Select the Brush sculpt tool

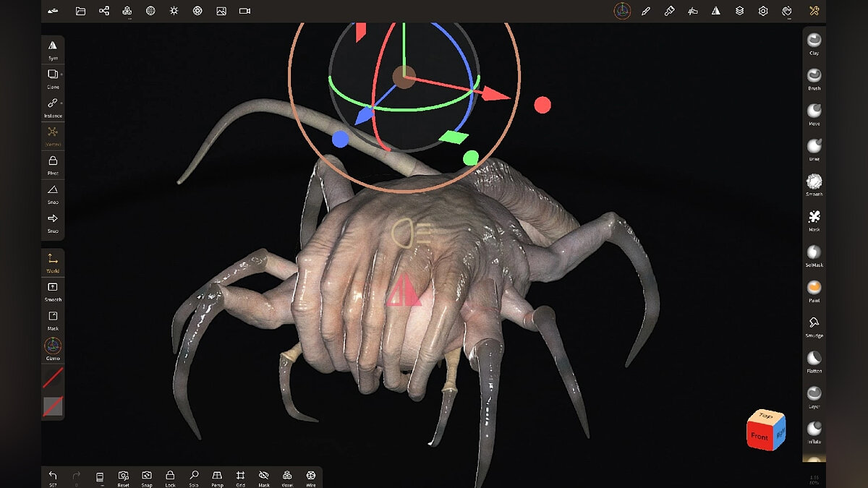[814, 79]
